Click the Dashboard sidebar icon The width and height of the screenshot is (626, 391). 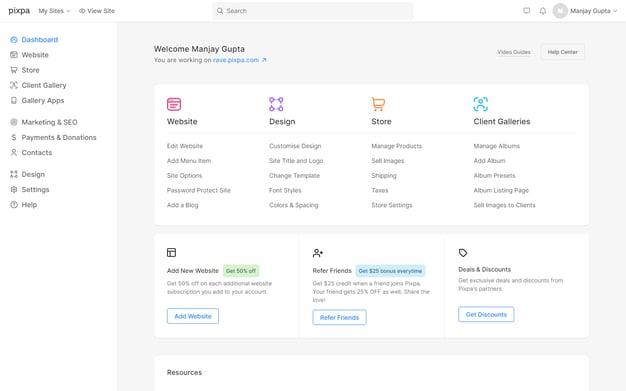14,40
